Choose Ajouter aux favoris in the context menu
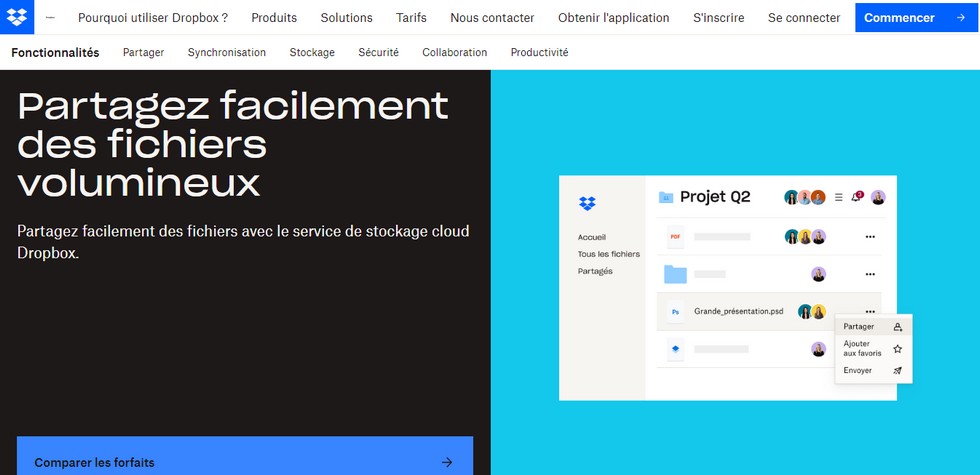 873,349
